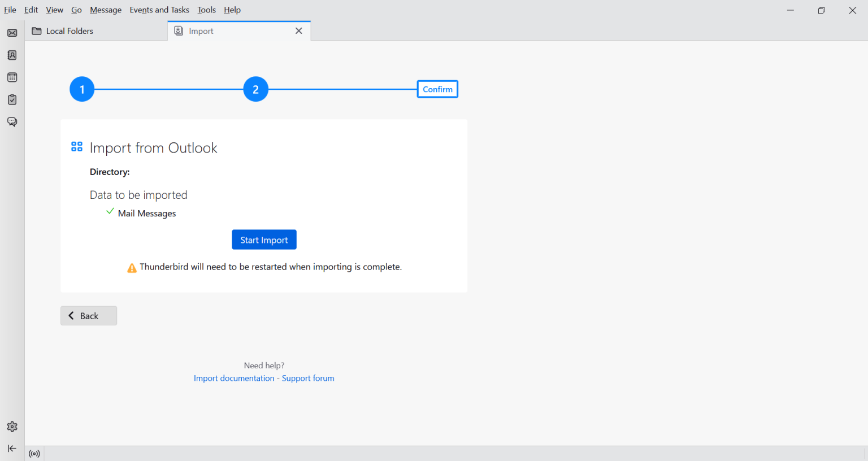Open the Mail space icon
The height and width of the screenshot is (461, 868).
[x=12, y=33]
